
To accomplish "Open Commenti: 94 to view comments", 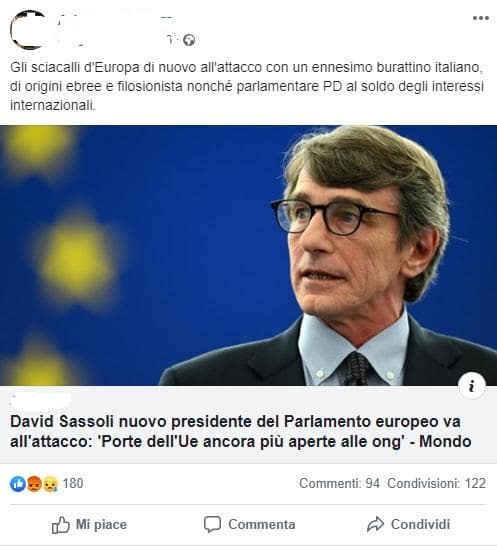I will point(339,483).
